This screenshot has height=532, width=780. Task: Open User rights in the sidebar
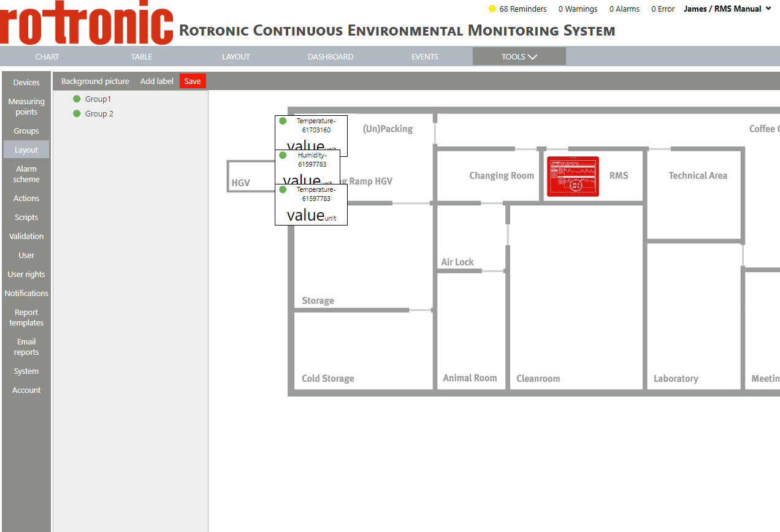26,274
